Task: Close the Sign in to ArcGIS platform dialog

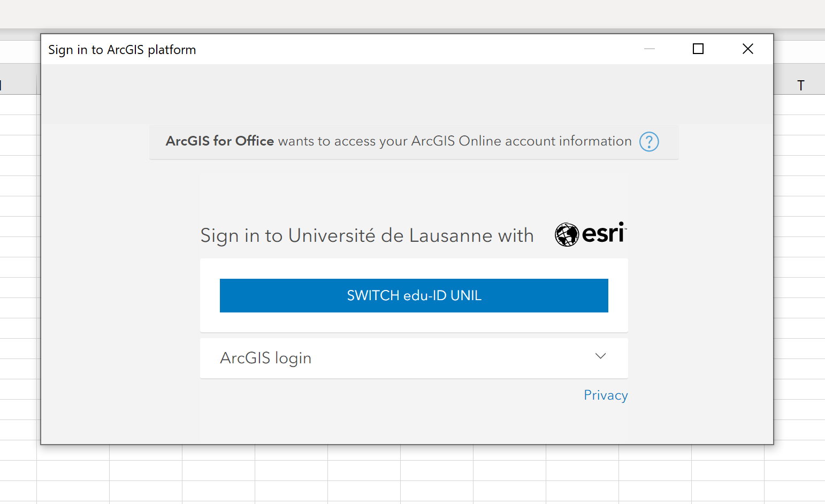Action: point(747,49)
